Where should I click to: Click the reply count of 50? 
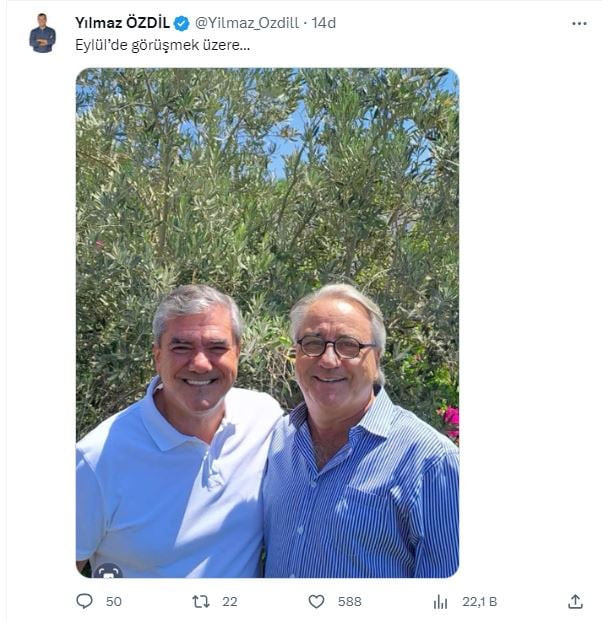[113, 601]
